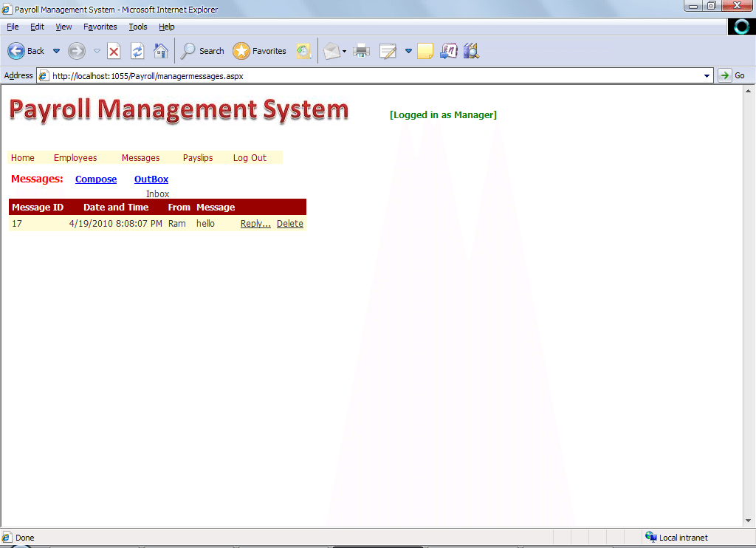
Task: Click the address bar URL field
Action: (x=369, y=75)
